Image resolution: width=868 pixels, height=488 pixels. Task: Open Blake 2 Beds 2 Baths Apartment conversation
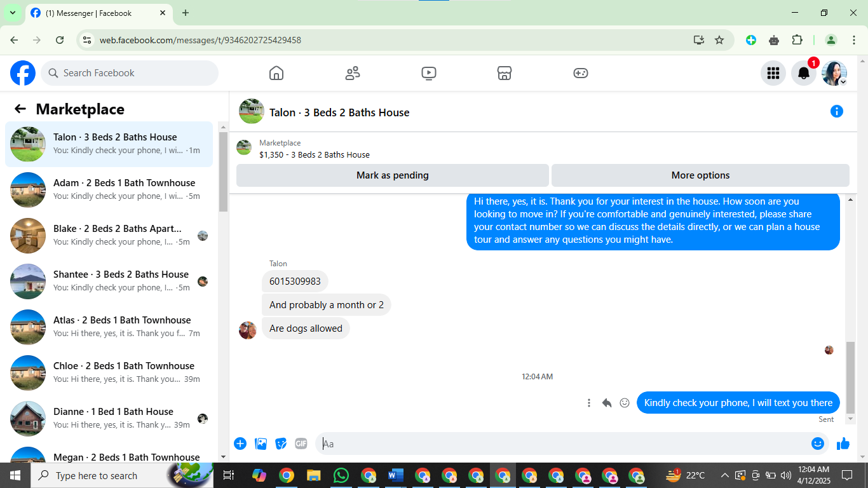coord(109,236)
